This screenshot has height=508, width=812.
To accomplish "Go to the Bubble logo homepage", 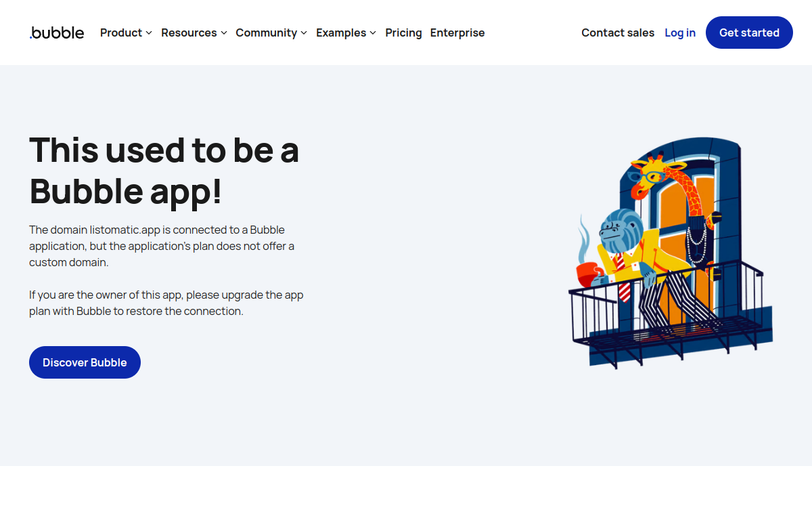I will pyautogui.click(x=57, y=33).
